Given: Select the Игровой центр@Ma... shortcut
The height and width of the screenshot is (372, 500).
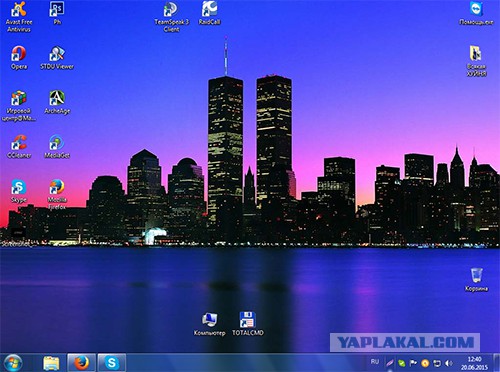Looking at the screenshot, I should tap(19, 105).
